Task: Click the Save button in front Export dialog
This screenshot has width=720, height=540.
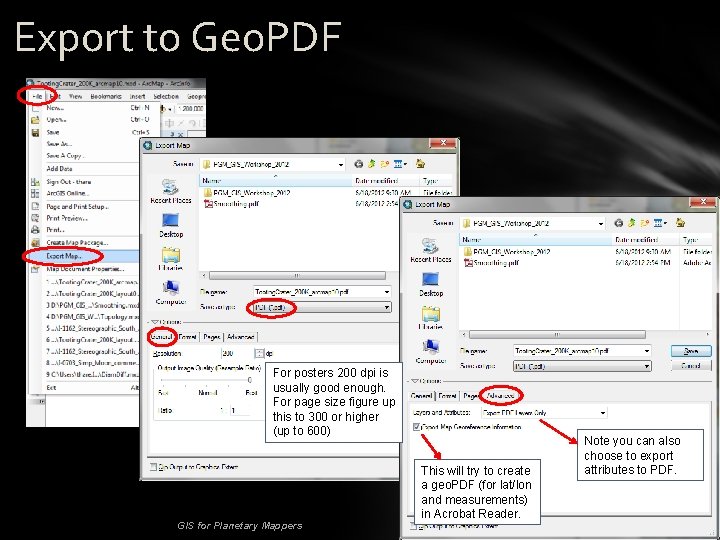Action: click(691, 351)
